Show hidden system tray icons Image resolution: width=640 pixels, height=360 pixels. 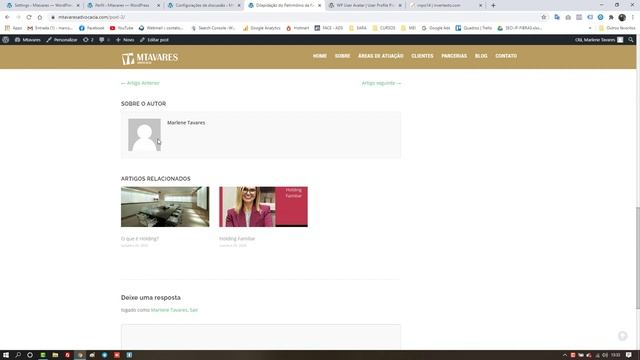565,355
